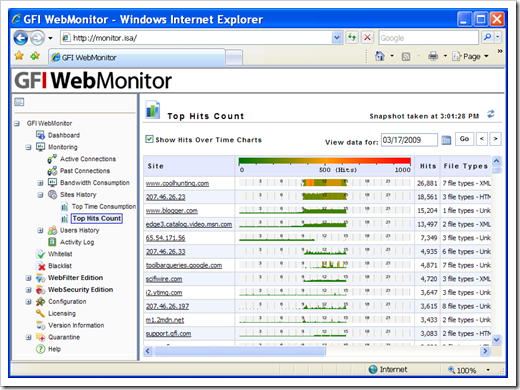Image resolution: width=520 pixels, height=390 pixels.
Task: Click the Add to Favorites icon
Action: pos(35,56)
